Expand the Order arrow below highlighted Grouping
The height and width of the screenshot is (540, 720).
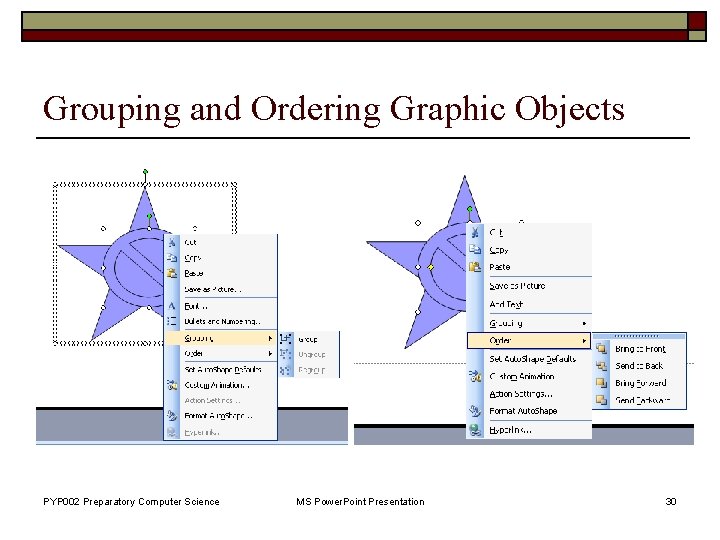[270, 354]
